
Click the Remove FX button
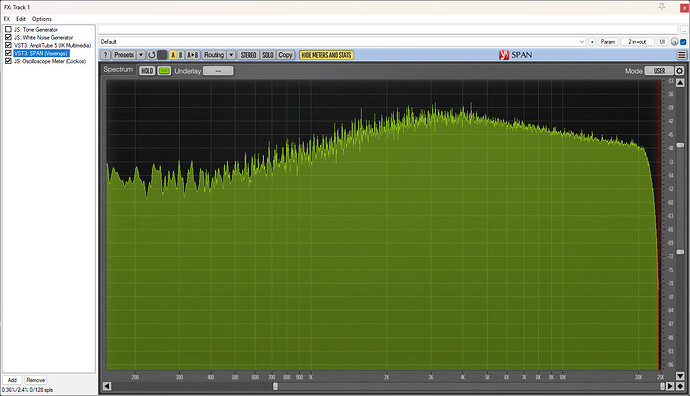tap(36, 380)
